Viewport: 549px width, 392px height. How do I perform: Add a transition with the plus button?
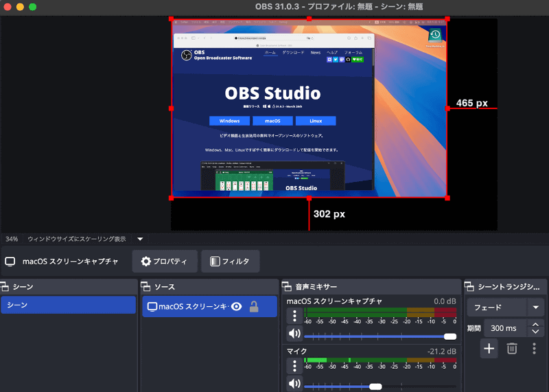pyautogui.click(x=489, y=349)
